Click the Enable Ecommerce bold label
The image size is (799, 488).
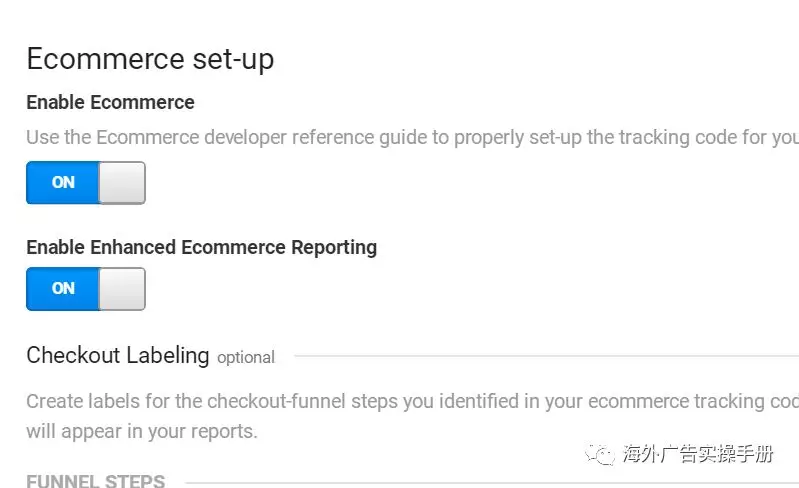110,102
